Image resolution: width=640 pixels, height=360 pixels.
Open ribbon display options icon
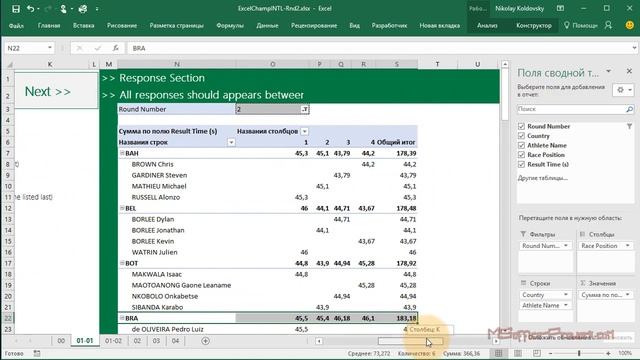click(560, 8)
